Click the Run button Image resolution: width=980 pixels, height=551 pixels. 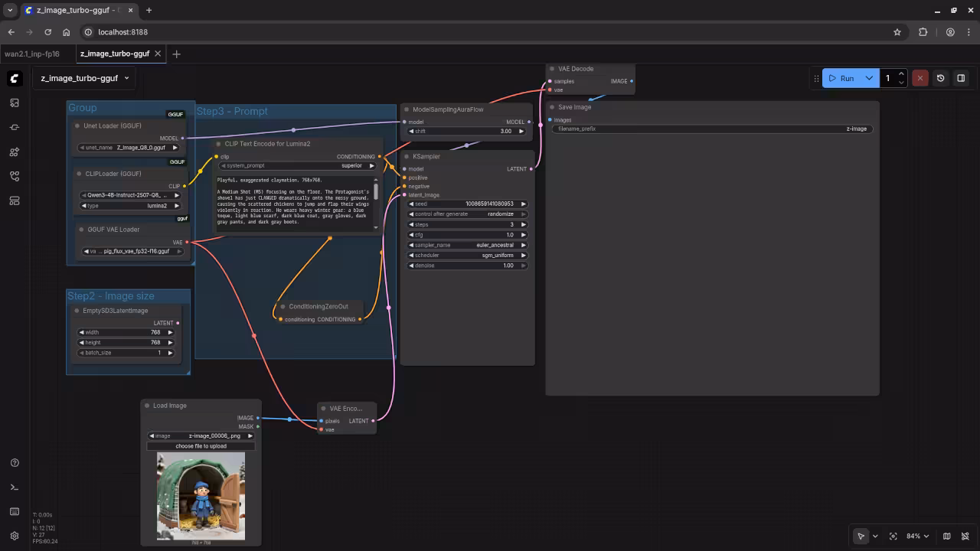tap(842, 78)
